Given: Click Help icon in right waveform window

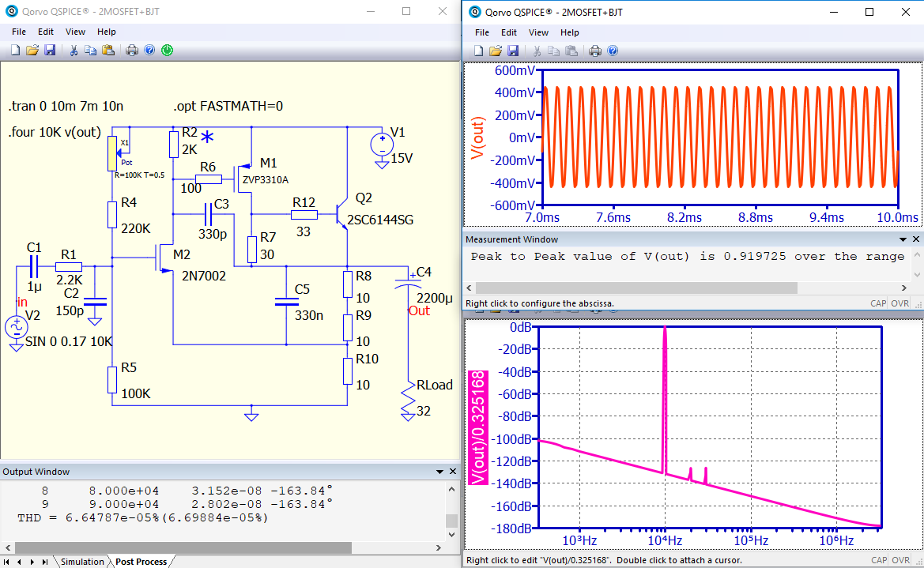Looking at the screenshot, I should point(613,51).
